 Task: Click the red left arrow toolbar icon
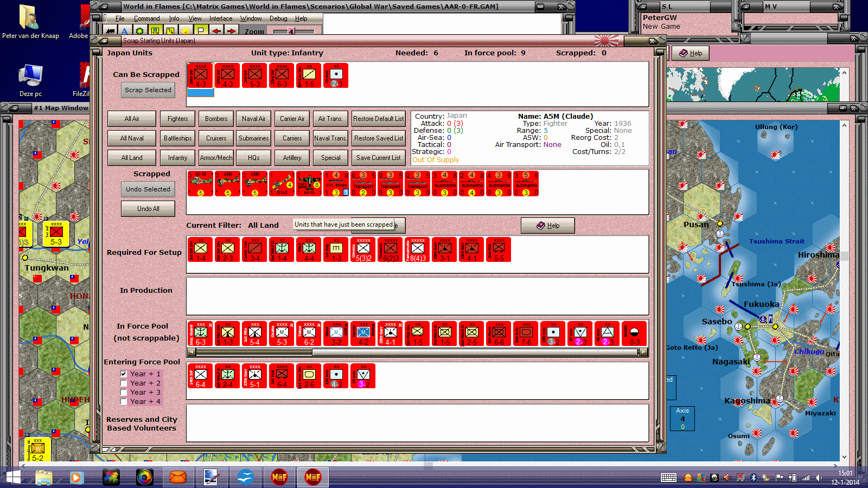(x=216, y=31)
